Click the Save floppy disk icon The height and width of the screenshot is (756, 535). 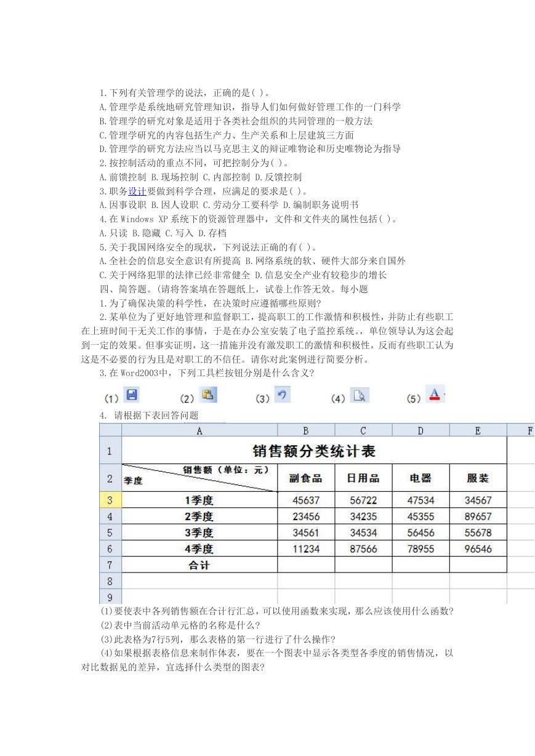132,395
